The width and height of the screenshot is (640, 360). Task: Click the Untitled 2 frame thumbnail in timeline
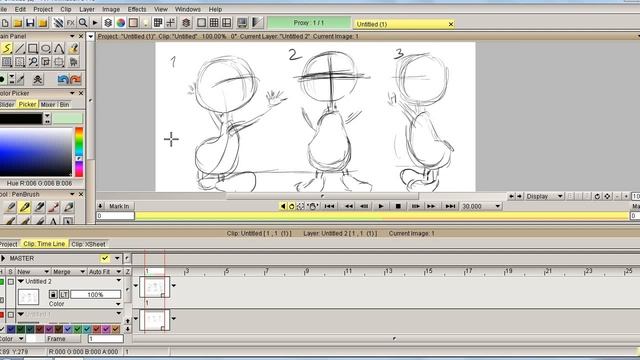pyautogui.click(x=154, y=287)
